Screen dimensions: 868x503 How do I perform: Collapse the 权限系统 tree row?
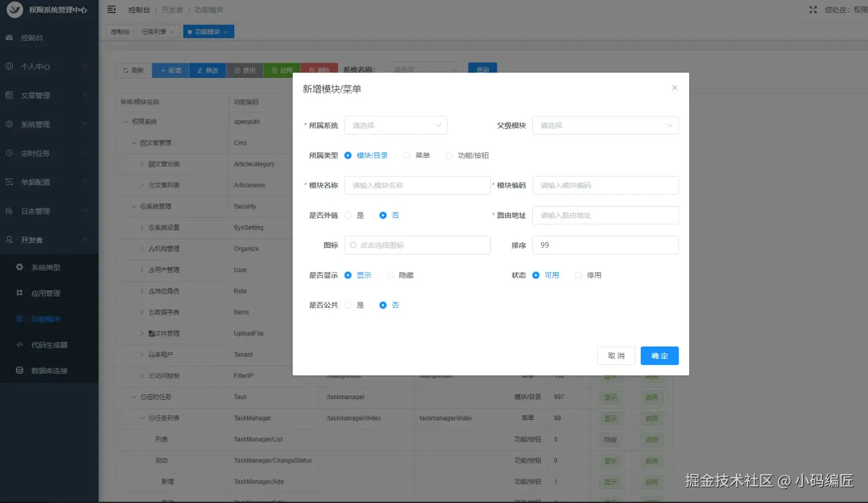point(126,122)
